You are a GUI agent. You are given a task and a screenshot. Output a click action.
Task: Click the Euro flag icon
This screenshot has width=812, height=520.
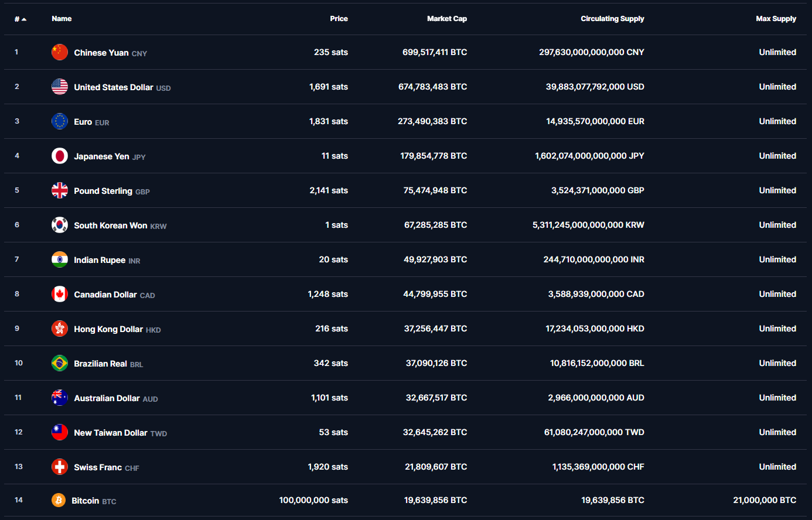click(60, 121)
